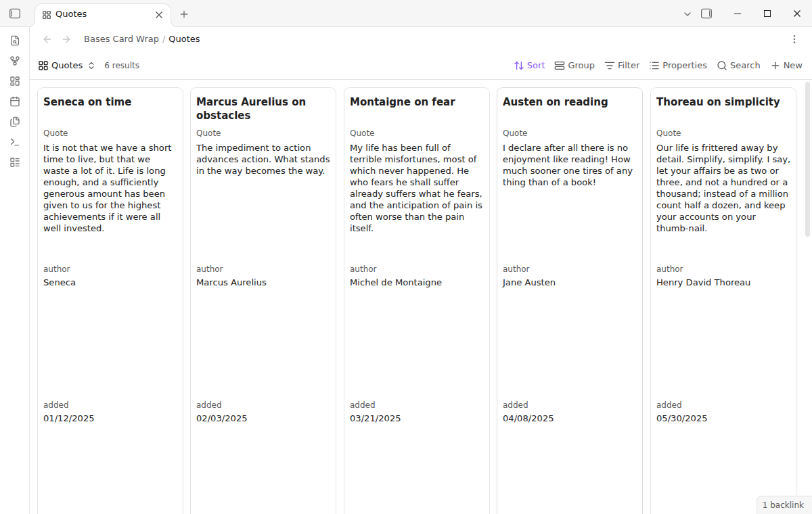Image resolution: width=812 pixels, height=514 pixels.
Task: Open Seneca on time card title
Action: [x=87, y=102]
